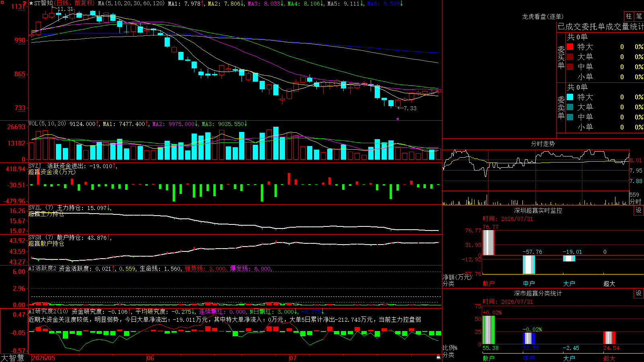Screen dimensions: 644x362
Task: Click the 委买单 section label
Action: point(561,57)
